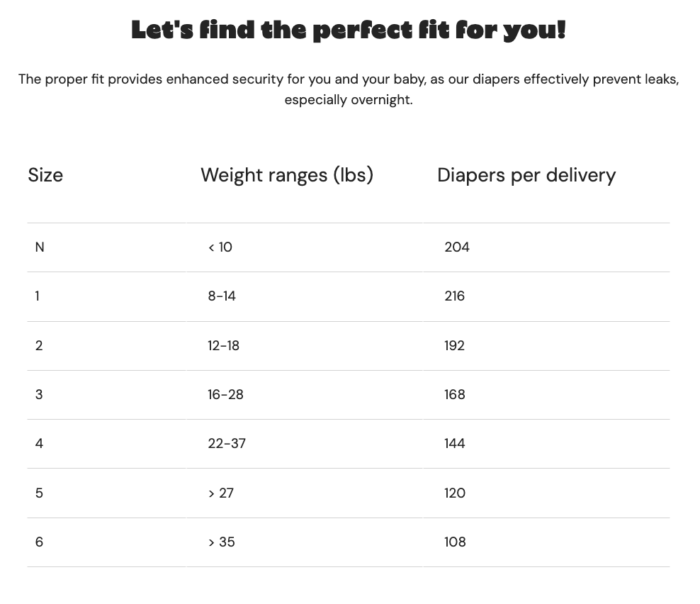
Task: Select the 120 diapers value
Action: (x=455, y=493)
